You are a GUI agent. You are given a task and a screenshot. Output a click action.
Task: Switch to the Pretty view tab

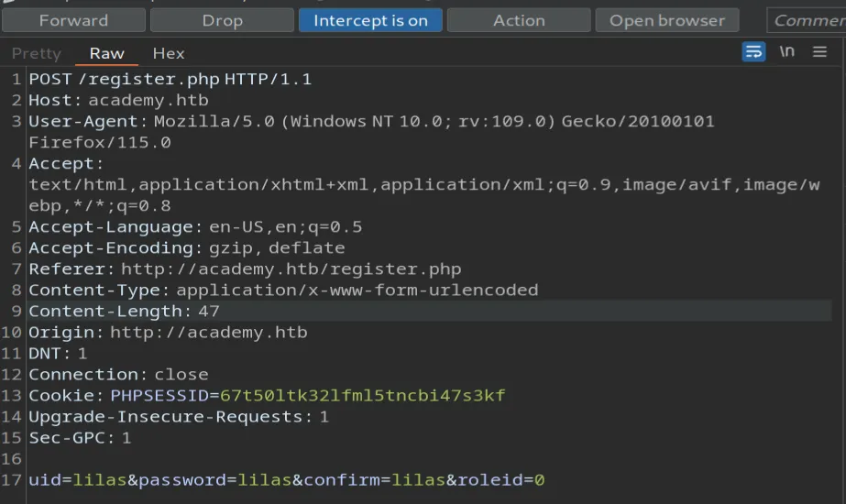point(37,53)
